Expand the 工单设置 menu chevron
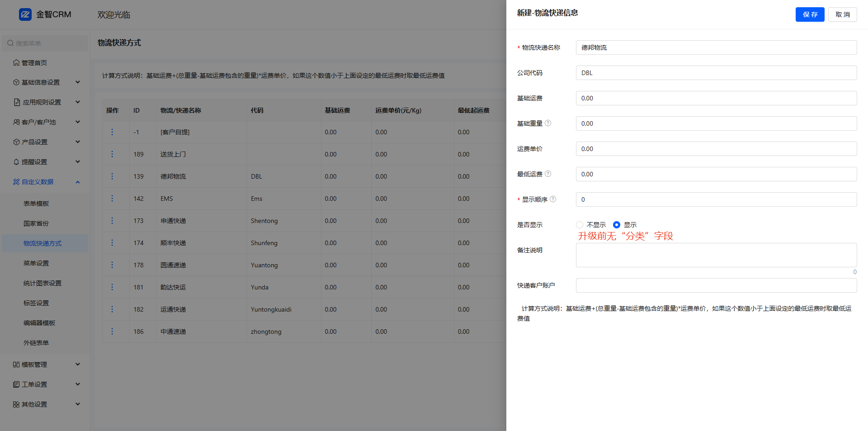 point(78,384)
